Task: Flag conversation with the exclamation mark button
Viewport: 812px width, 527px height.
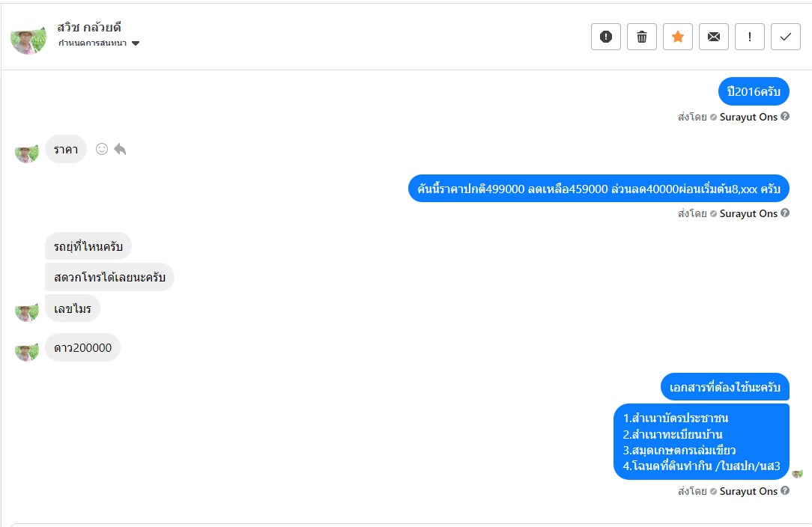Action: pyautogui.click(x=750, y=37)
